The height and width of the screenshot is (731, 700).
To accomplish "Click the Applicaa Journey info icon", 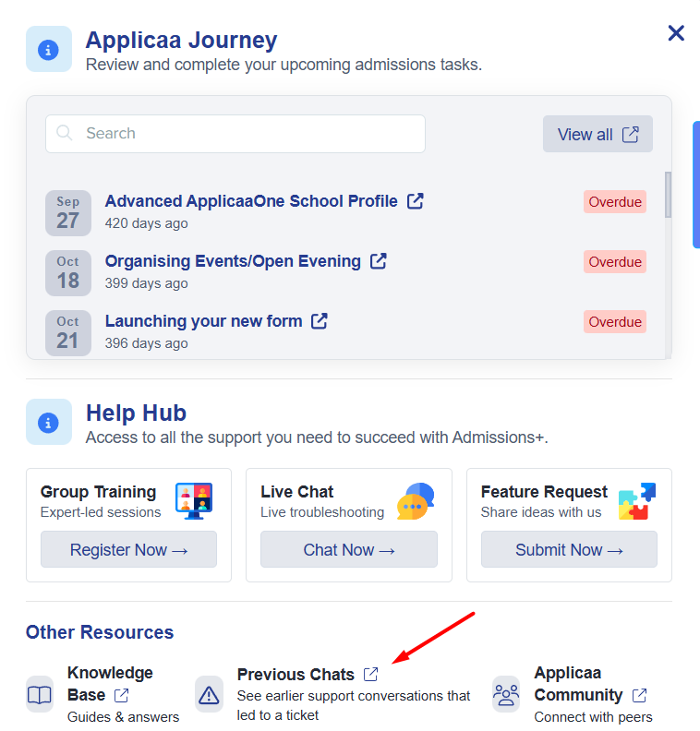I will [x=49, y=50].
